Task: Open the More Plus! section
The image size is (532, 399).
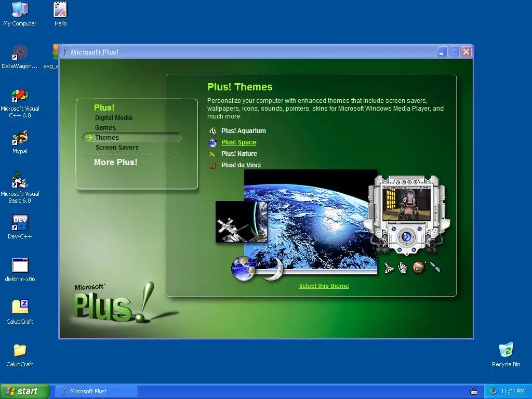Action: pyautogui.click(x=115, y=162)
